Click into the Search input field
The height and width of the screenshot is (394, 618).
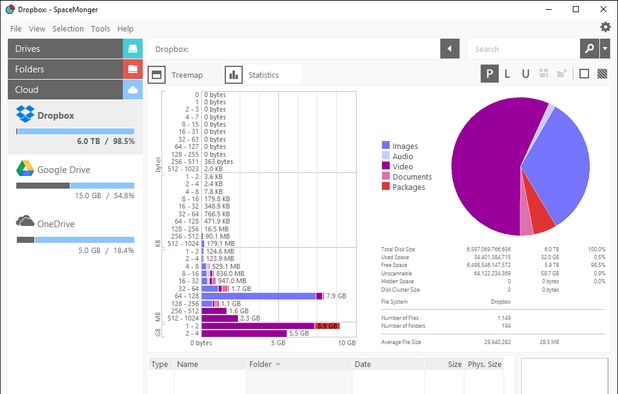tap(523, 49)
